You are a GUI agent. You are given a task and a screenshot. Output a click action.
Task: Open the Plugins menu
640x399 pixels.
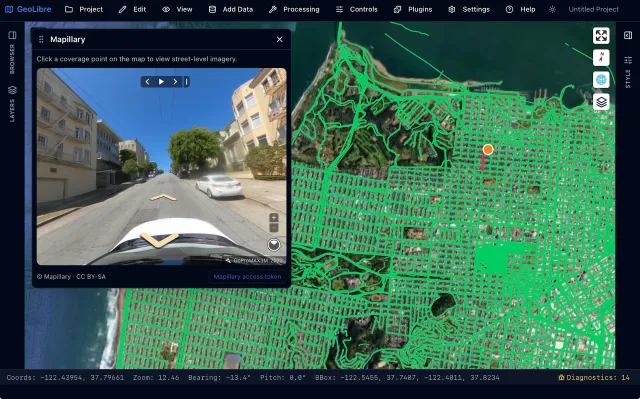413,9
